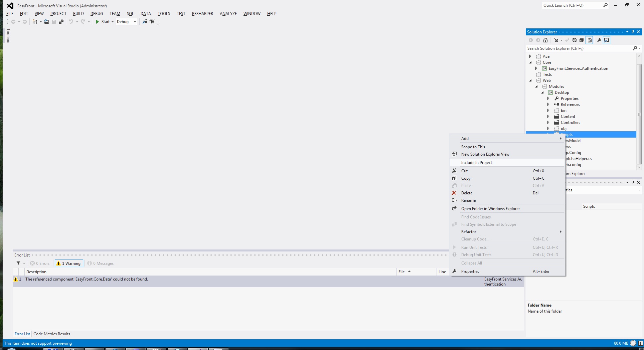Click the search magnifier in Solution Explorer

coord(635,48)
